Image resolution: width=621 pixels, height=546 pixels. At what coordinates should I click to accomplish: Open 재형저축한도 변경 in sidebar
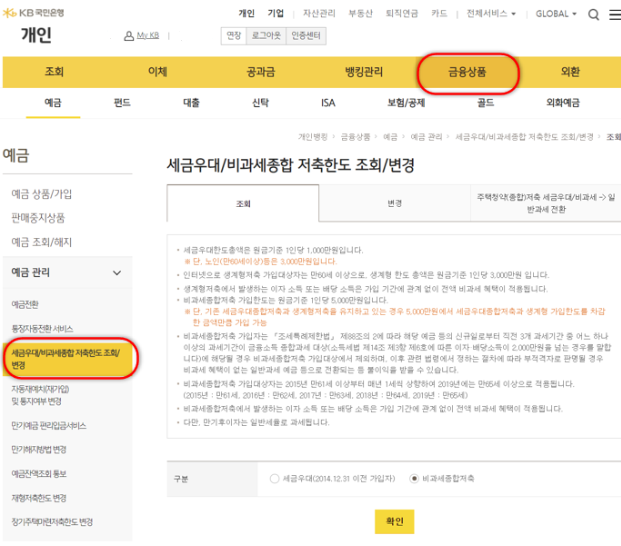pos(39,498)
